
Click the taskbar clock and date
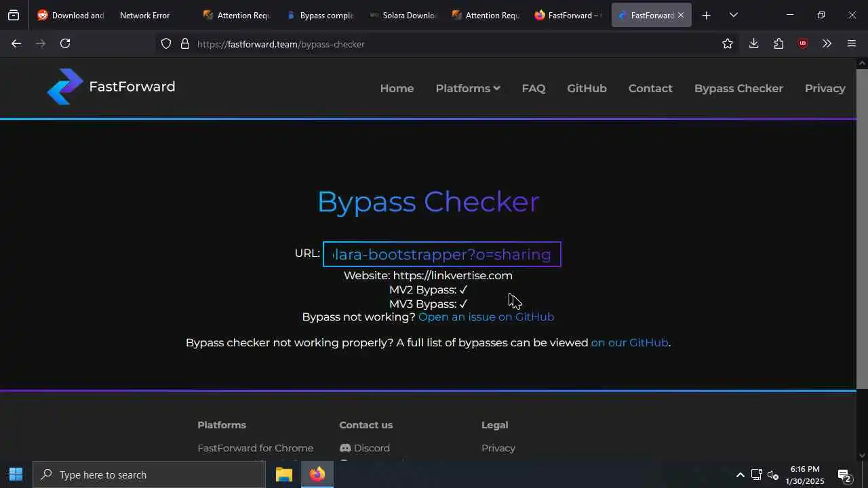805,474
